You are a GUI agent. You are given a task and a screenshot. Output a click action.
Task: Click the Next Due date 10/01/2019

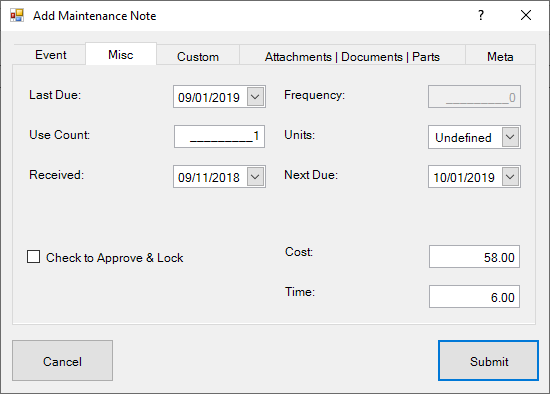pyautogui.click(x=464, y=177)
